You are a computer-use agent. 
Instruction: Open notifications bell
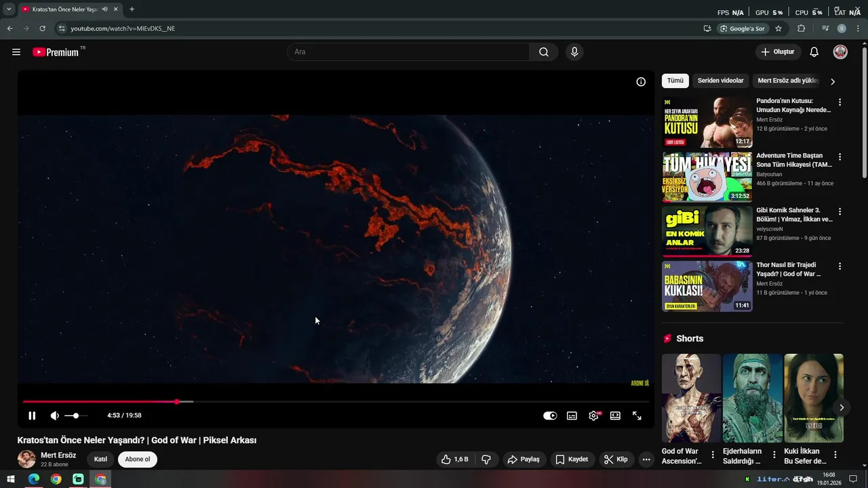click(x=814, y=52)
